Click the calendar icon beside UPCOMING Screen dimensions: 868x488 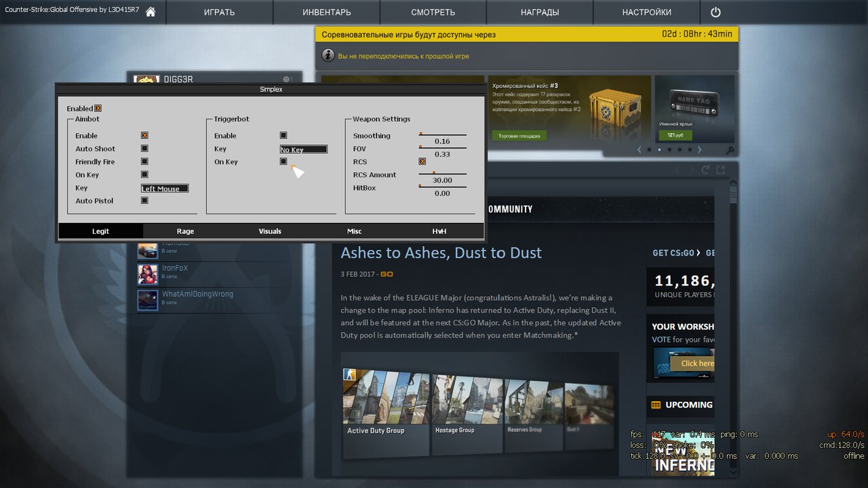656,405
